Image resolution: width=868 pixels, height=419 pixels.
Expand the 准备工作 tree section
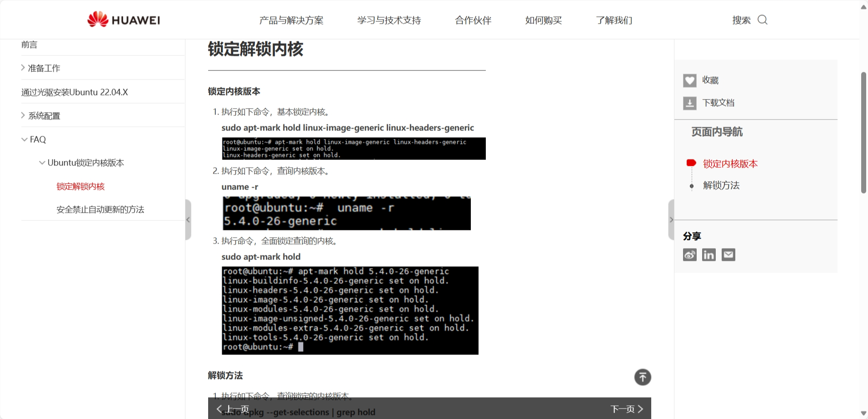pyautogui.click(x=23, y=68)
